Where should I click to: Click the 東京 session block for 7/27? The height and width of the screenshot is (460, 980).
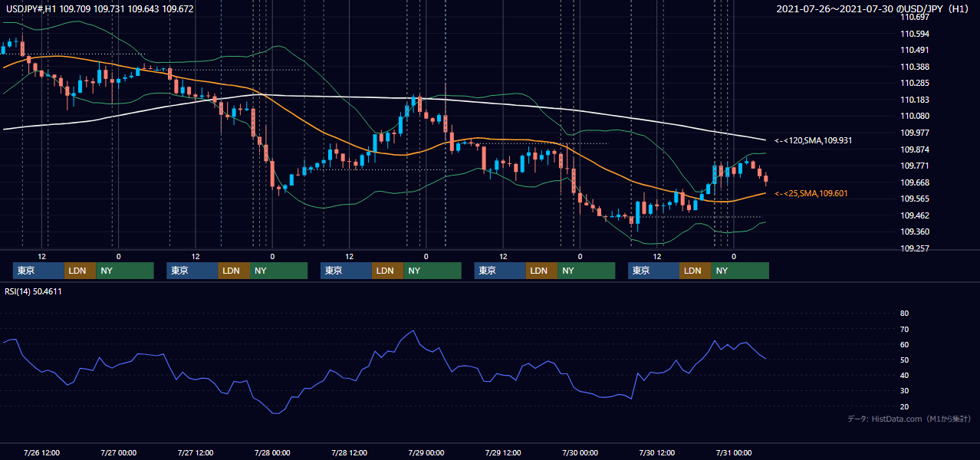click(x=192, y=271)
